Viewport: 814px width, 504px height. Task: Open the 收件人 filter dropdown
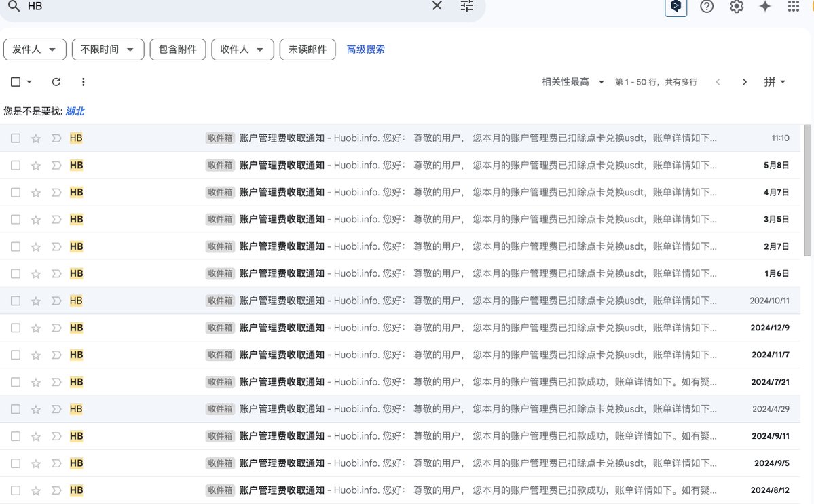click(242, 50)
